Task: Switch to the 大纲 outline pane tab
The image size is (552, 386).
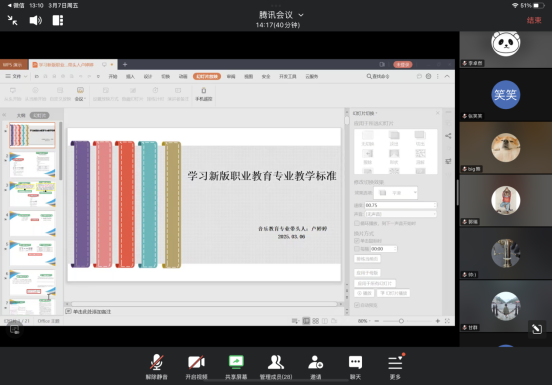Action: (x=21, y=116)
